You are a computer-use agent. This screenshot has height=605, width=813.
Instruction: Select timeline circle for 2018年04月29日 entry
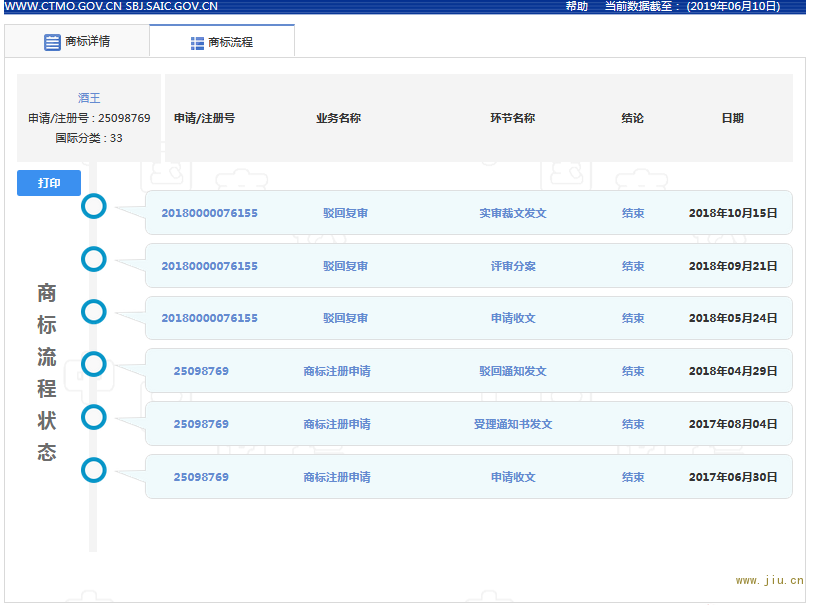click(94, 364)
